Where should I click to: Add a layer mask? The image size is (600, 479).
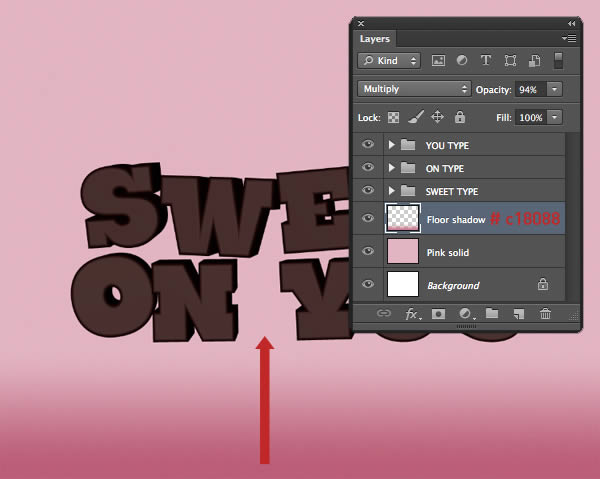tap(438, 314)
